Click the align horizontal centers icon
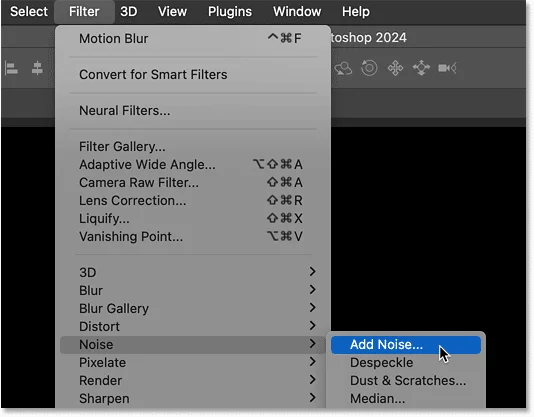The height and width of the screenshot is (417, 534). click(37, 68)
